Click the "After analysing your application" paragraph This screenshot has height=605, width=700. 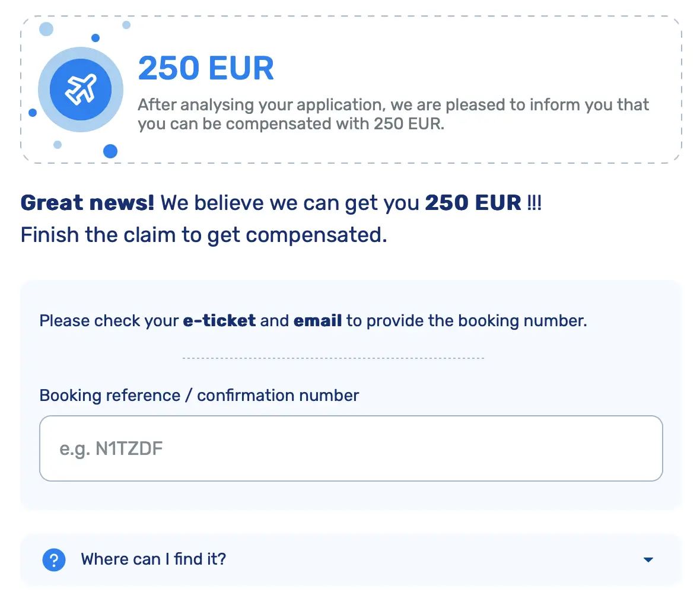pyautogui.click(x=393, y=114)
